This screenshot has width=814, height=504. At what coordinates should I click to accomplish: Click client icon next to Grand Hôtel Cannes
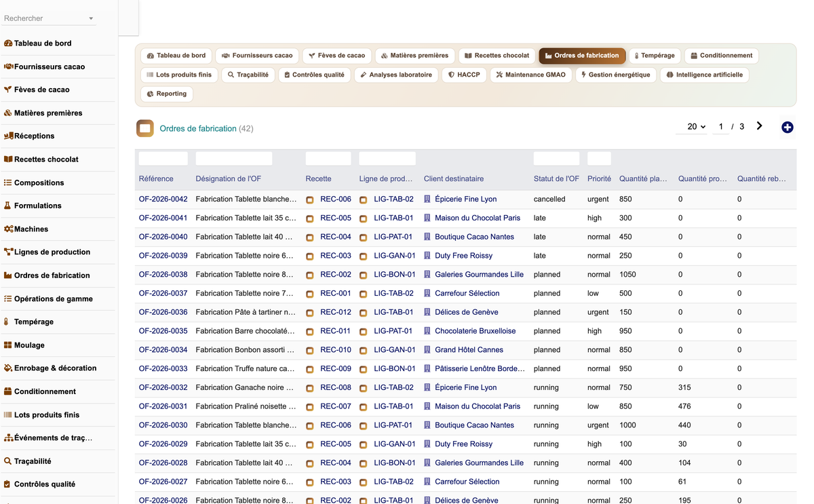point(427,350)
